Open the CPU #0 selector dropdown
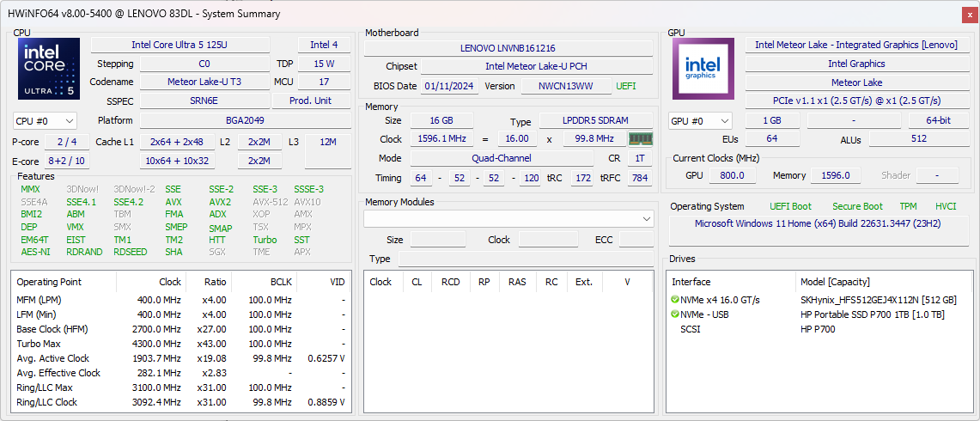 click(x=45, y=121)
